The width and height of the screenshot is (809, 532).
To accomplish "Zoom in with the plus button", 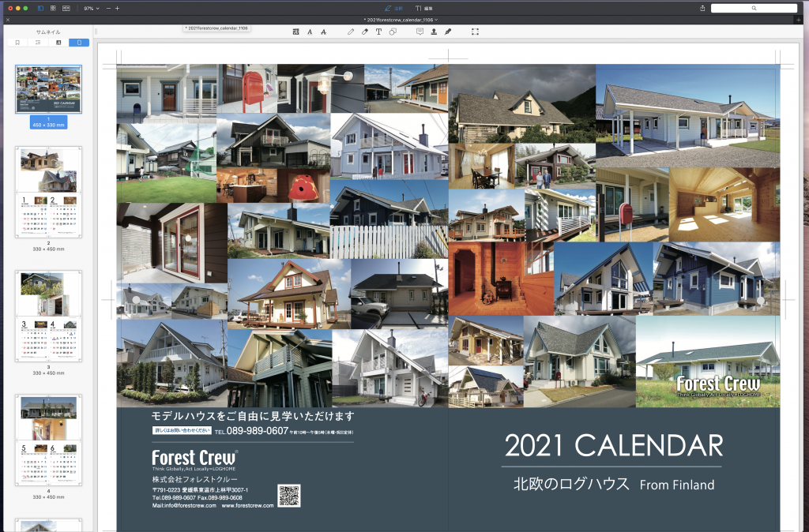I will point(117,8).
